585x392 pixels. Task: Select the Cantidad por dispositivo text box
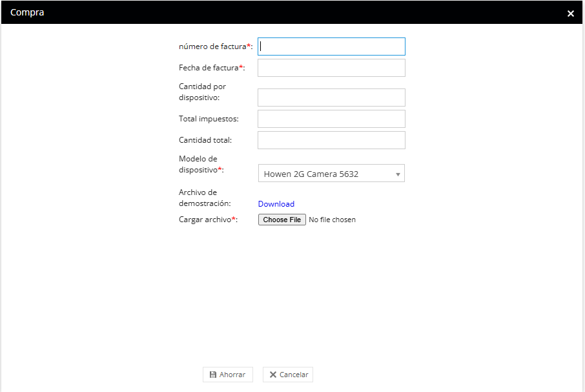coord(331,98)
